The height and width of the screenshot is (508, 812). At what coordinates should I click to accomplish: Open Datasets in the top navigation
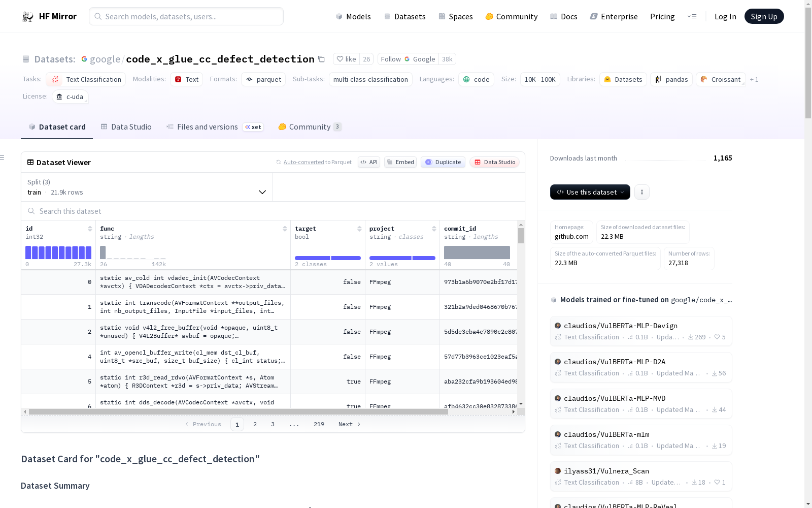(x=404, y=17)
